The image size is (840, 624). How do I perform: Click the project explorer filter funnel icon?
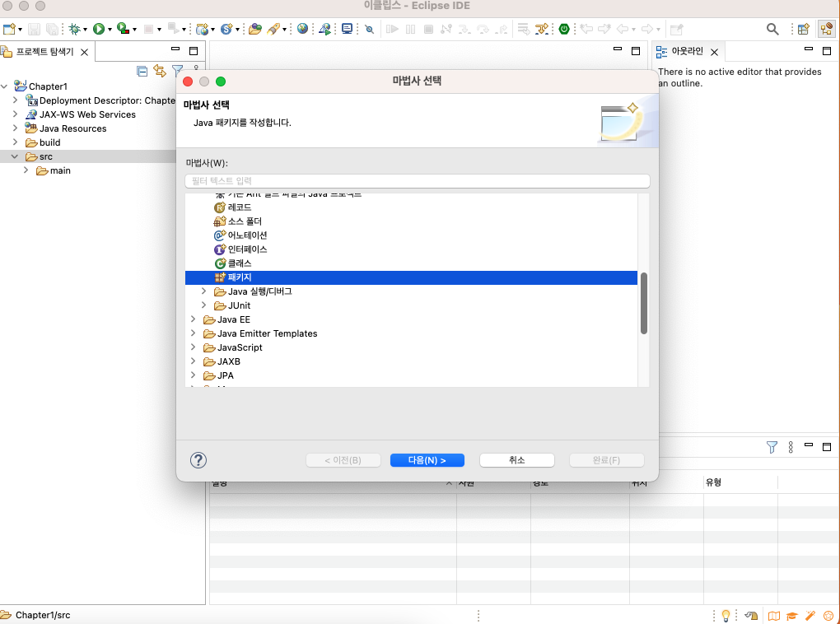point(177,70)
